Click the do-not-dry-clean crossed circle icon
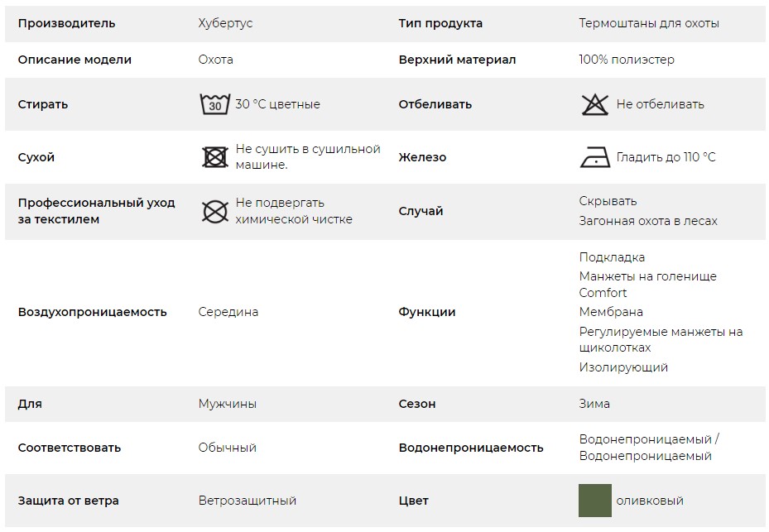769x532 pixels. click(215, 211)
